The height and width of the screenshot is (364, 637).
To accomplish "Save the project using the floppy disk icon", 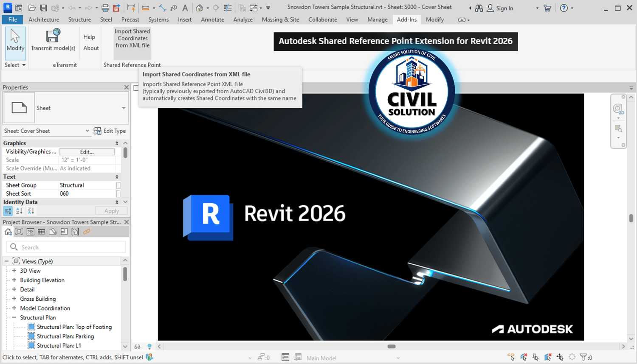I will [x=43, y=8].
